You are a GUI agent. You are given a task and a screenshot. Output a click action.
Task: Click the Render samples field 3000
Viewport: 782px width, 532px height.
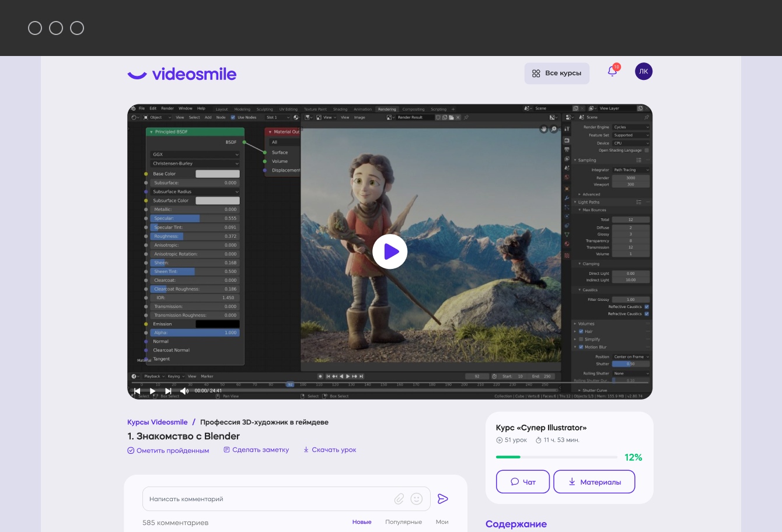tap(631, 178)
